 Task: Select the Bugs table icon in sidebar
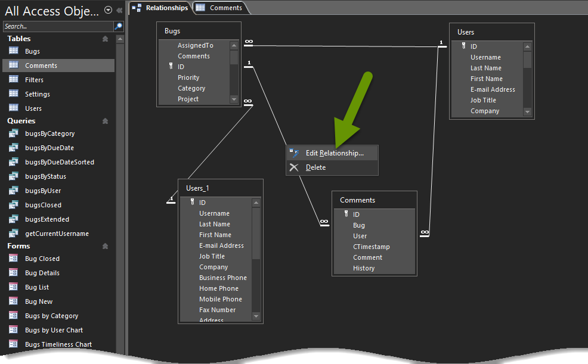13,51
